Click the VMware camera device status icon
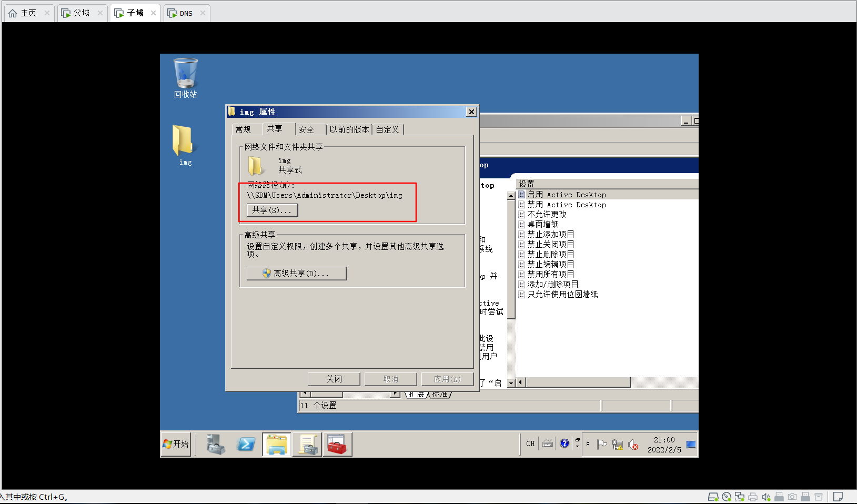The width and height of the screenshot is (857, 504). (x=792, y=497)
